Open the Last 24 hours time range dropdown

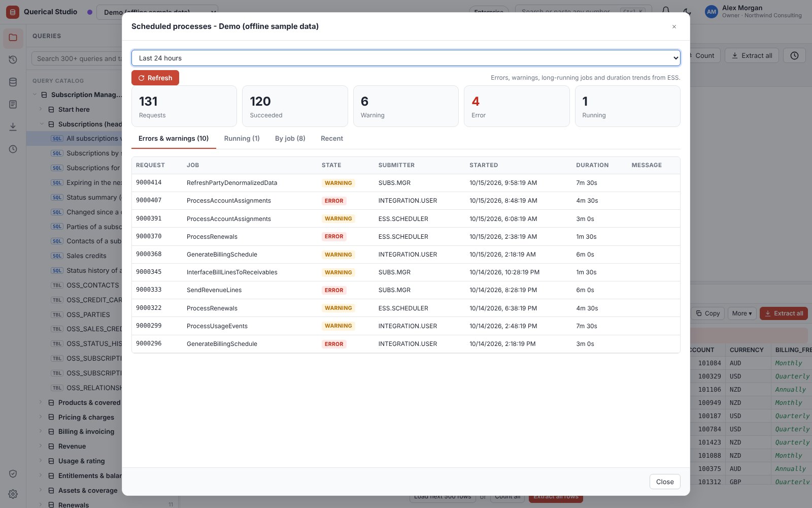tap(406, 58)
